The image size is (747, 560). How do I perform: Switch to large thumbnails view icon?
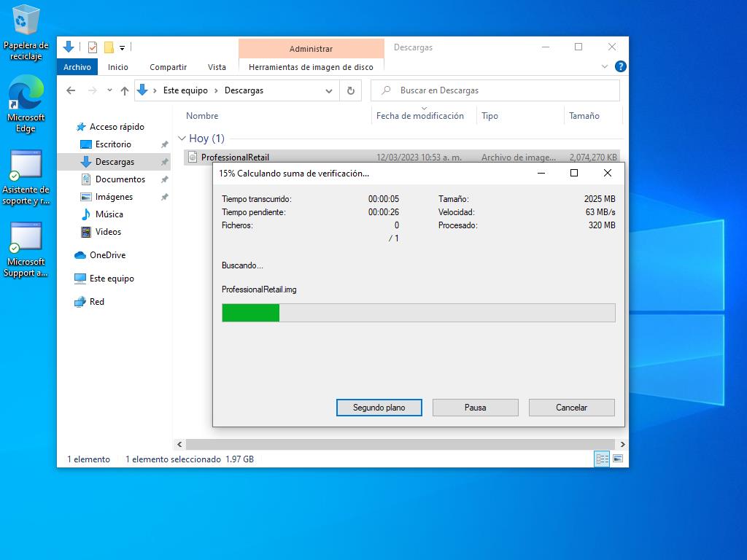(618, 459)
